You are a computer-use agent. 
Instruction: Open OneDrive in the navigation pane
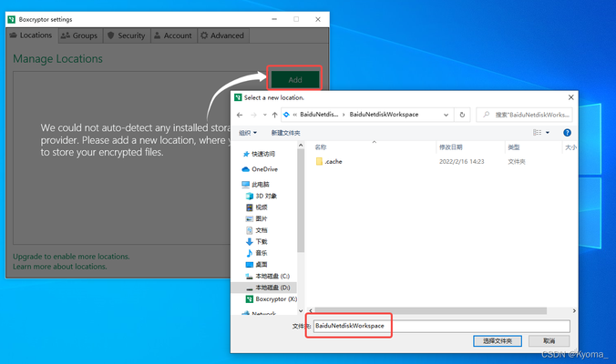pos(264,169)
